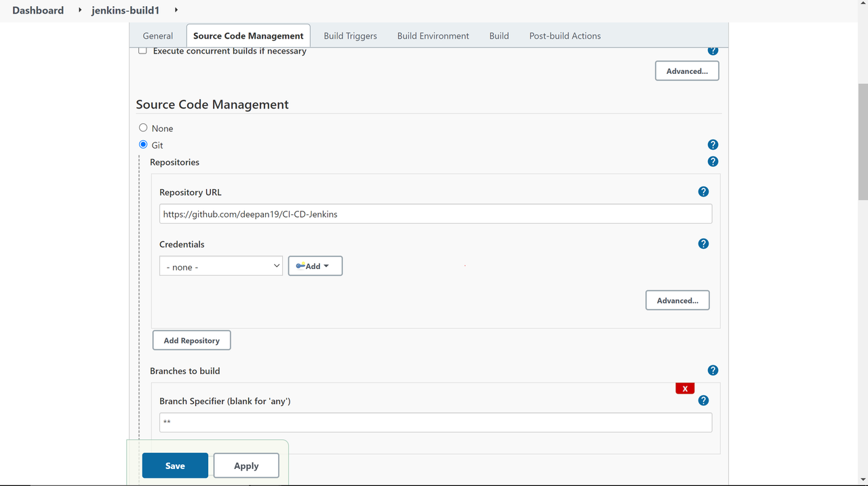Viewport: 868px width, 486px height.
Task: Open the Add credentials dropdown button
Action: [315, 266]
